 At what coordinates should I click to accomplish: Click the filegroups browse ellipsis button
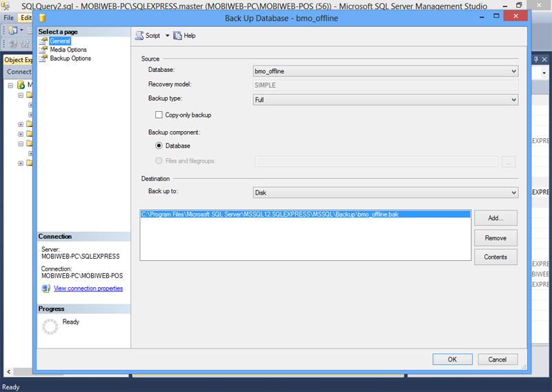pyautogui.click(x=509, y=162)
